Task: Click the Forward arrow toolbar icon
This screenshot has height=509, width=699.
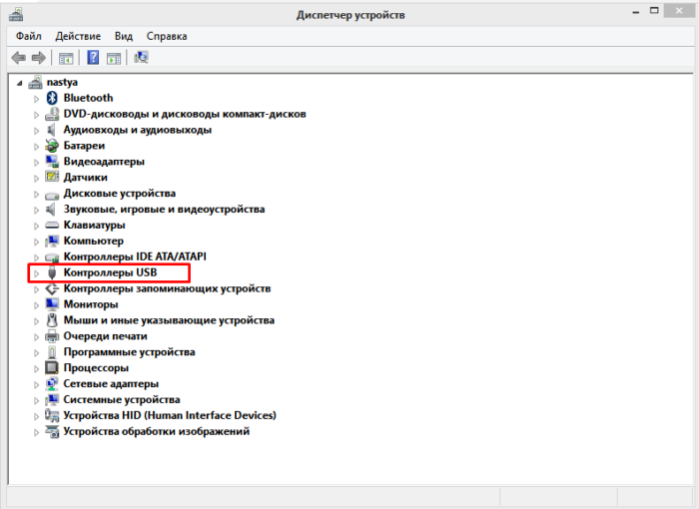Action: click(39, 57)
